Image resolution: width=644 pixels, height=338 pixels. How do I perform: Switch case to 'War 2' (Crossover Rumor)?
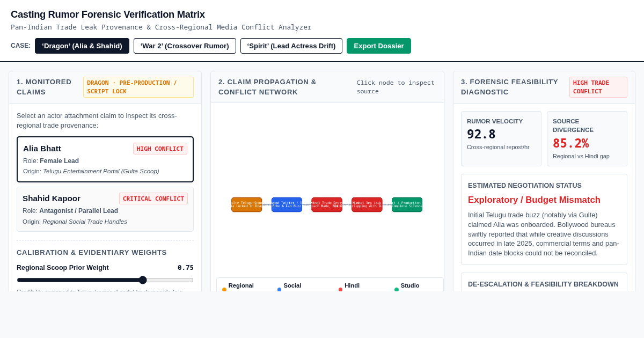tap(185, 46)
